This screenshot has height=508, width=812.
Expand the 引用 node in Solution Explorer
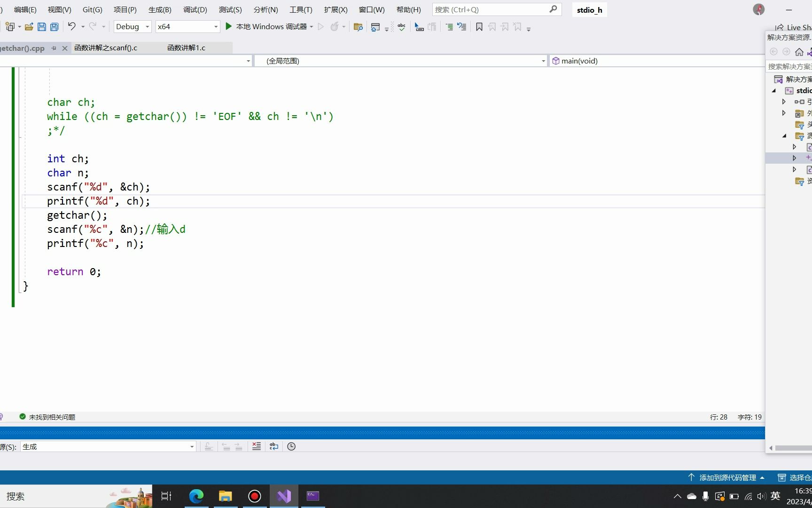tap(783, 102)
